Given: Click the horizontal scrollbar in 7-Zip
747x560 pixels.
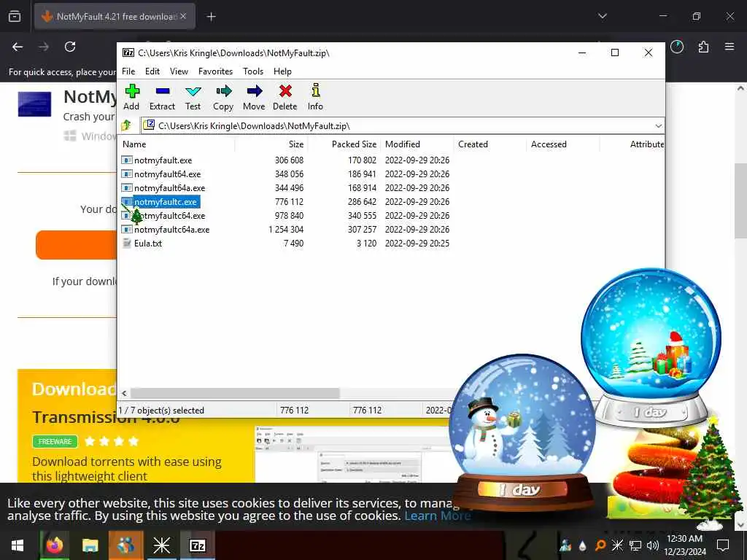Looking at the screenshot, I should (x=235, y=393).
